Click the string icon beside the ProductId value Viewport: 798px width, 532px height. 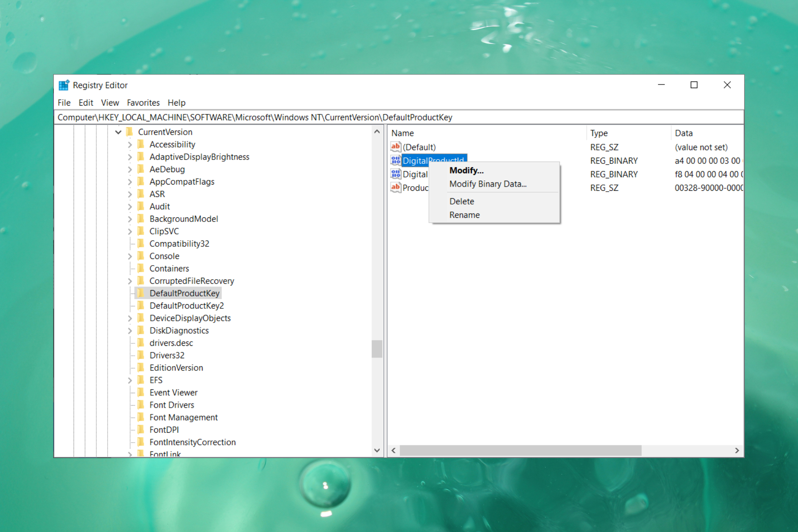[x=396, y=188]
